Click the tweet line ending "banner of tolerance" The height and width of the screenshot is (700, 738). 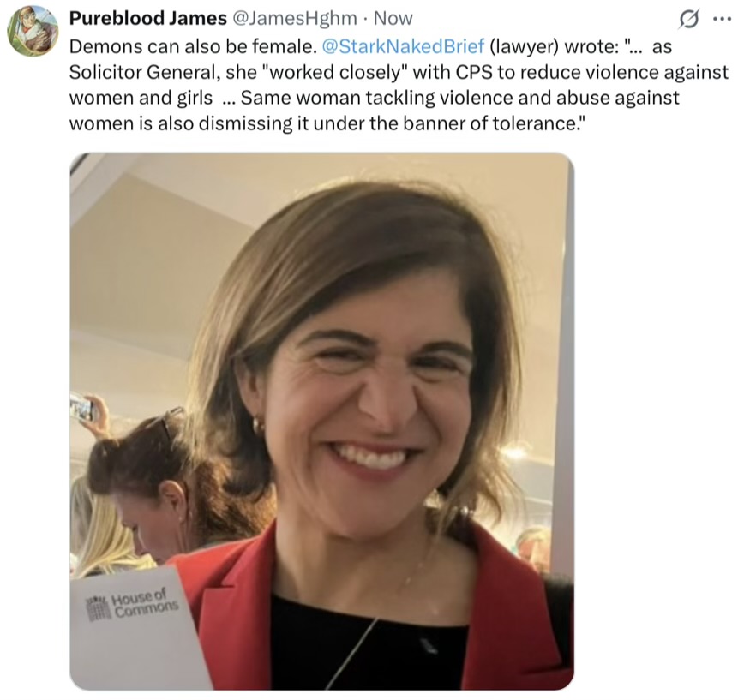[328, 123]
